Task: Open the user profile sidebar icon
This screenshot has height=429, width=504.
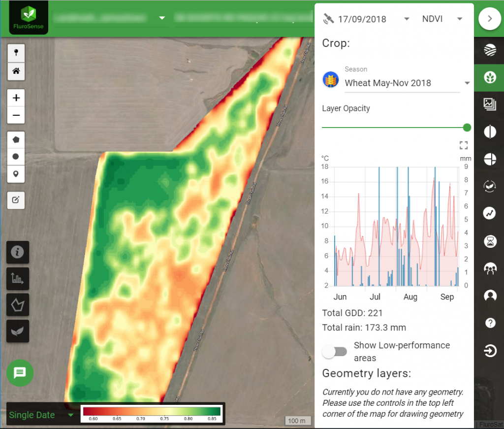Action: click(x=490, y=295)
